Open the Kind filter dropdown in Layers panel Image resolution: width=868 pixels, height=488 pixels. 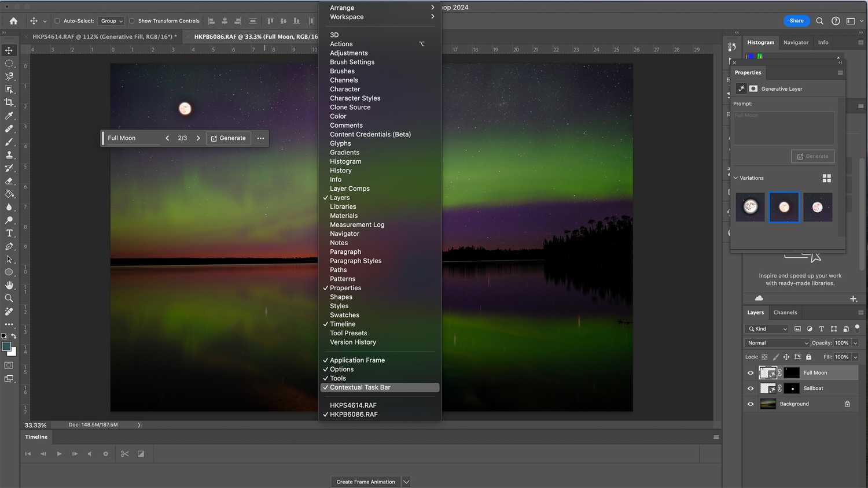coord(767,328)
